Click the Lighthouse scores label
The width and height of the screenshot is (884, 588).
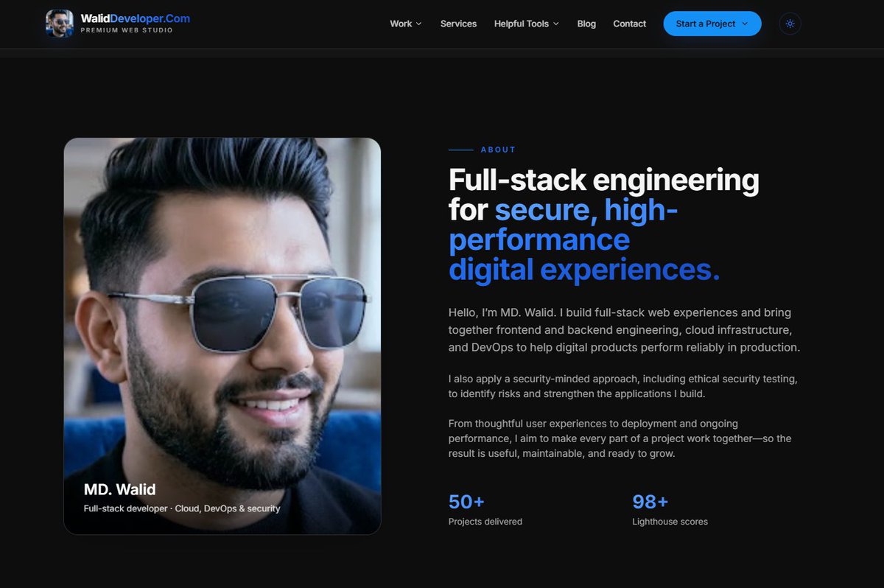[670, 522]
